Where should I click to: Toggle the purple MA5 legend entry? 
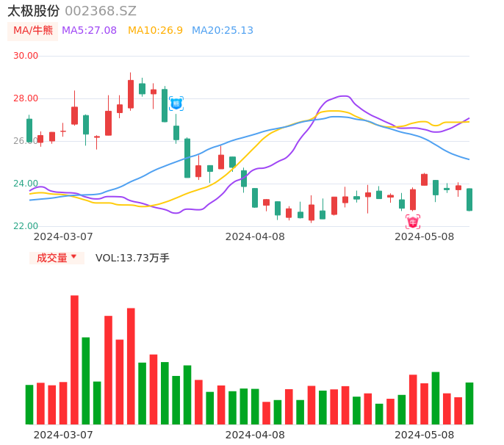click(x=89, y=31)
